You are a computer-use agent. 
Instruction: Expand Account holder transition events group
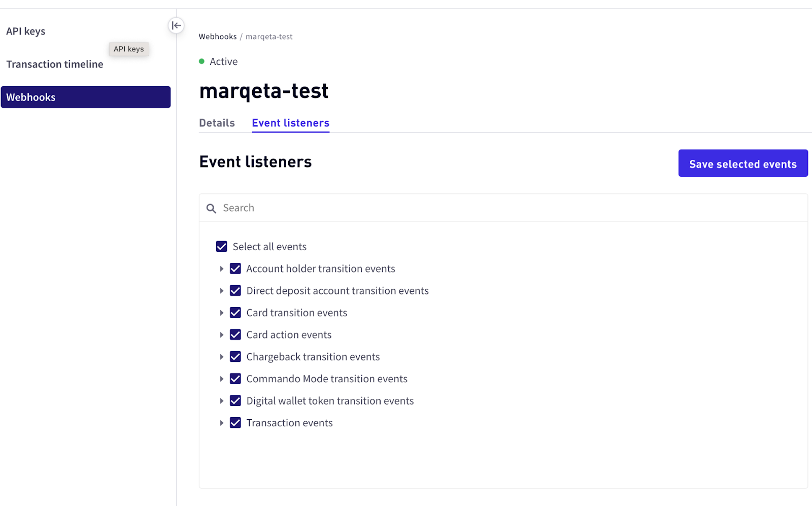point(221,269)
